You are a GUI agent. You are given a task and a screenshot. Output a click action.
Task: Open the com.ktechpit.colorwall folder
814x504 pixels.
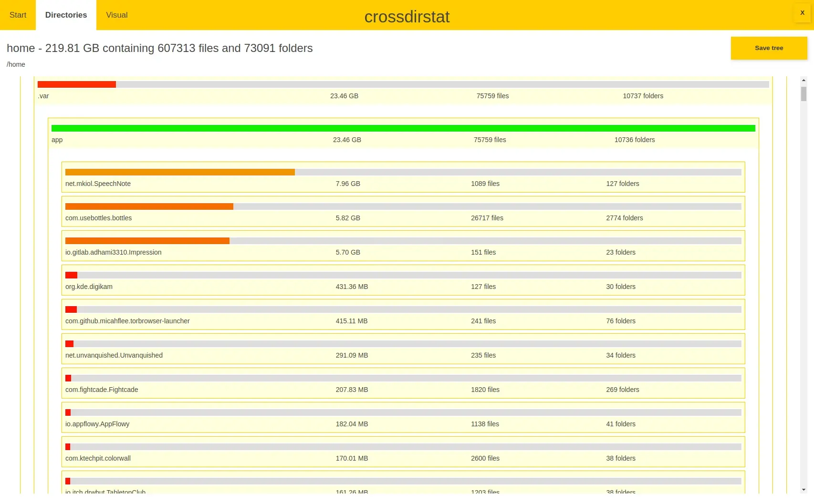403,452
